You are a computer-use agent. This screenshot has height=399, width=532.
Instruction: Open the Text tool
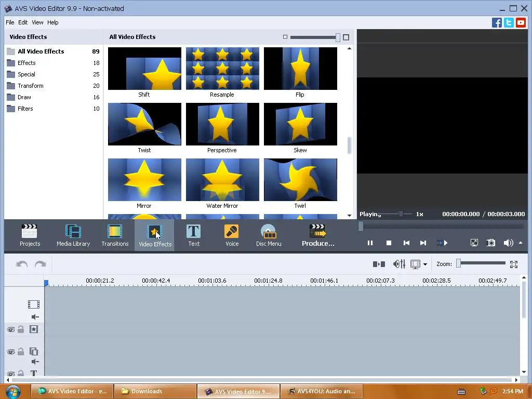click(x=194, y=235)
